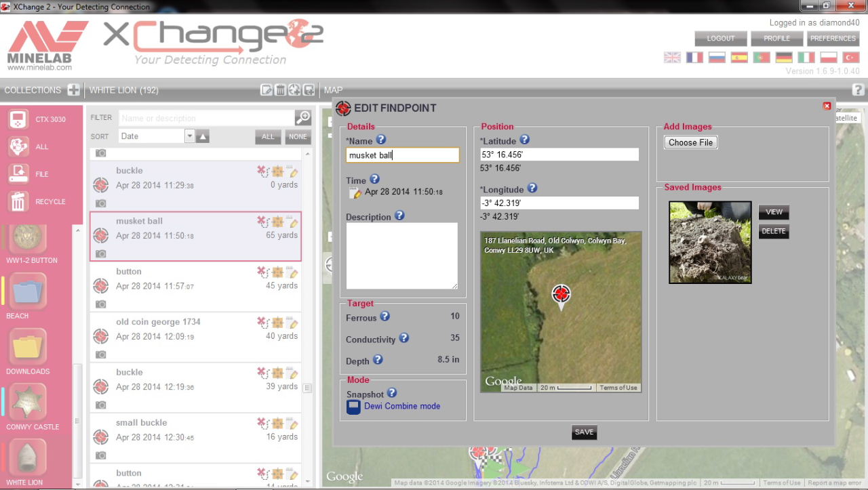Close the Edit Findpoint dialog
Viewport: 868px width, 490px height.
(827, 106)
